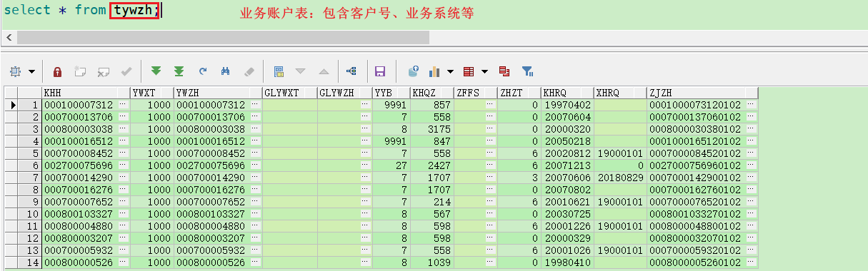Click the ZHZT column header
The height and width of the screenshot is (271, 868).
point(519,93)
